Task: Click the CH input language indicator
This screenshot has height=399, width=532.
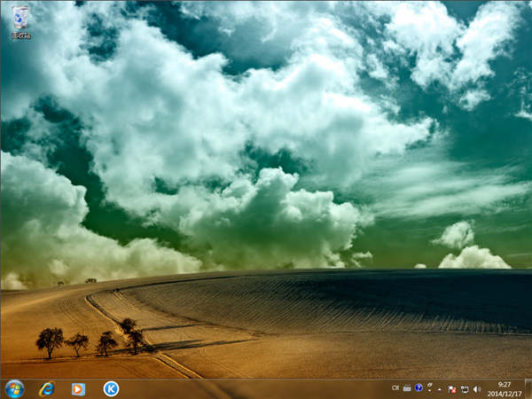Action: coord(395,388)
